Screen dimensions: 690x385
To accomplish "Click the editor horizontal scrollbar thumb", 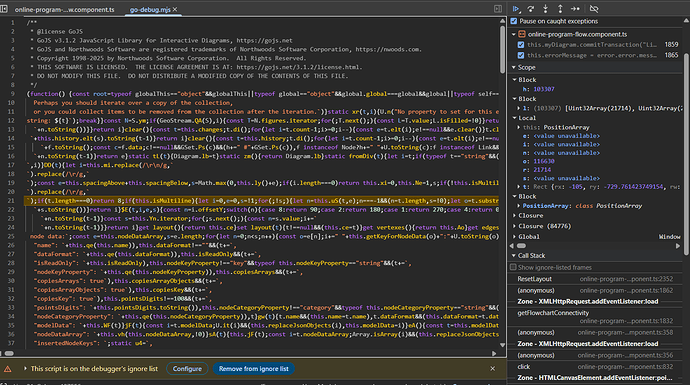I will pos(9,353).
